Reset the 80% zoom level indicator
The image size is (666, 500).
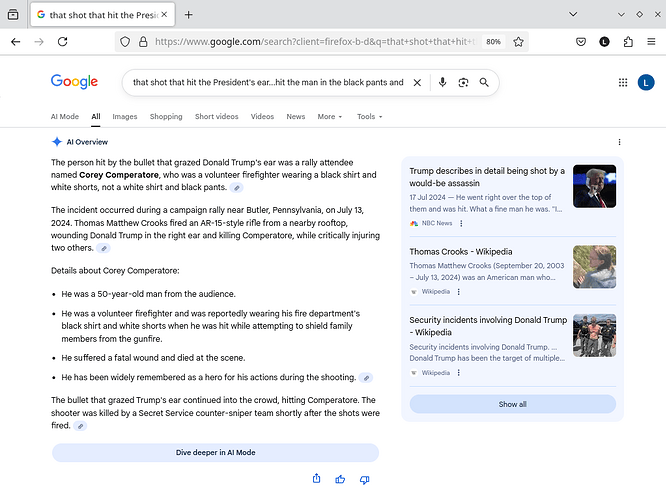point(493,42)
